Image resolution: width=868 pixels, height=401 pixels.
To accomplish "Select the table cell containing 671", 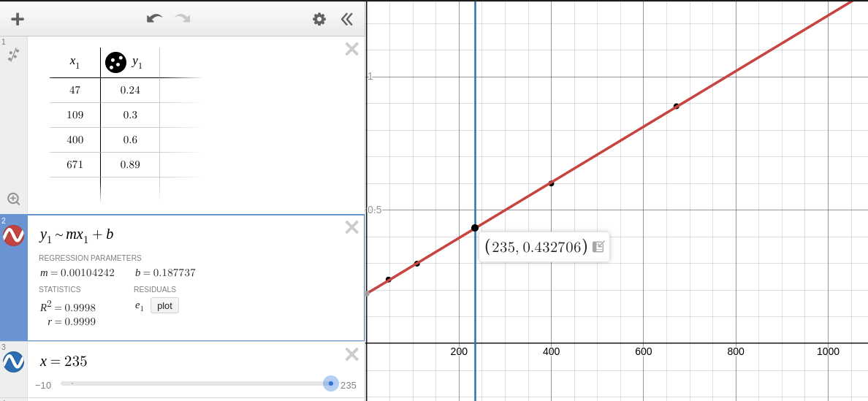I will (75, 164).
